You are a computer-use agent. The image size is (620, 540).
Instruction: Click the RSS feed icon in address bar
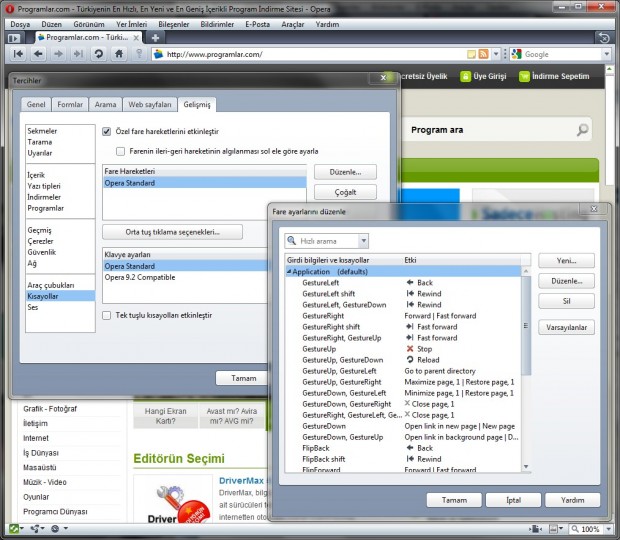point(483,54)
